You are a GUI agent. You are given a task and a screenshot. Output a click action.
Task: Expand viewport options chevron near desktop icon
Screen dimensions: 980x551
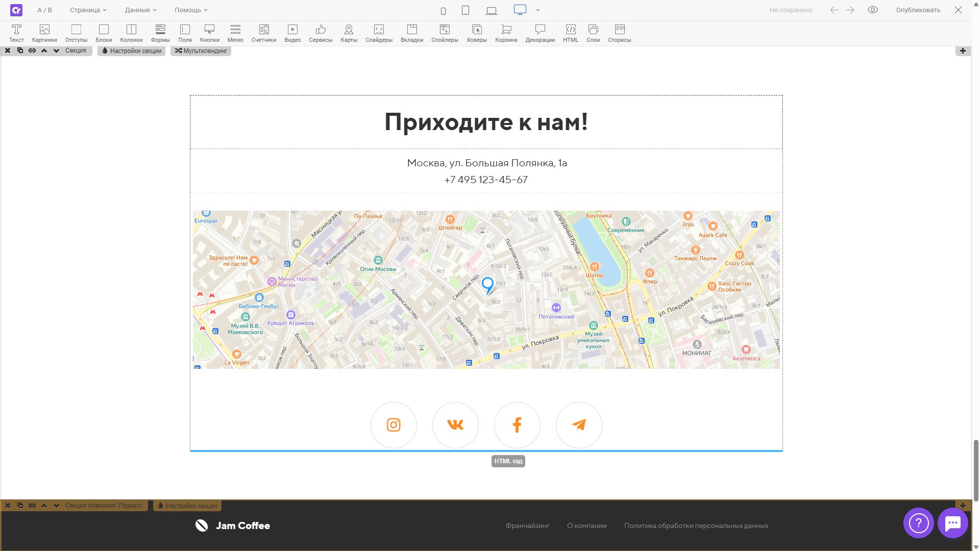coord(538,10)
